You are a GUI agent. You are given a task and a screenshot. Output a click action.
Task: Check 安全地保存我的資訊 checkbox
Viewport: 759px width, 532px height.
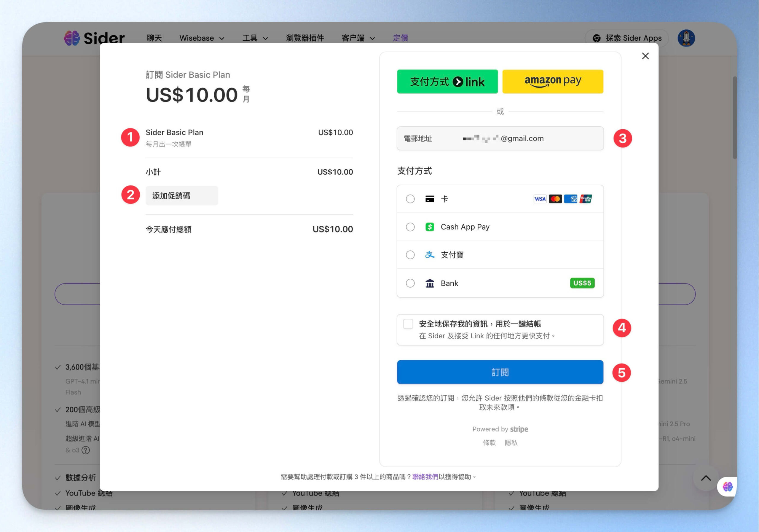point(408,324)
